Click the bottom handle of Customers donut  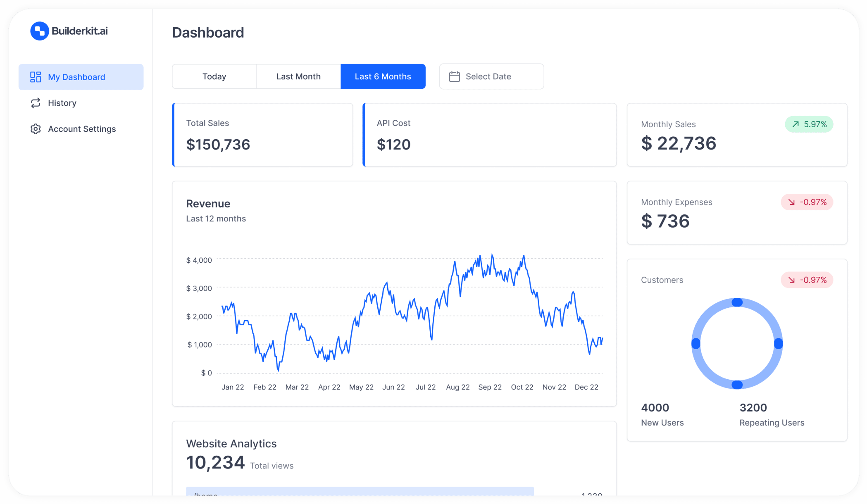[737, 385]
